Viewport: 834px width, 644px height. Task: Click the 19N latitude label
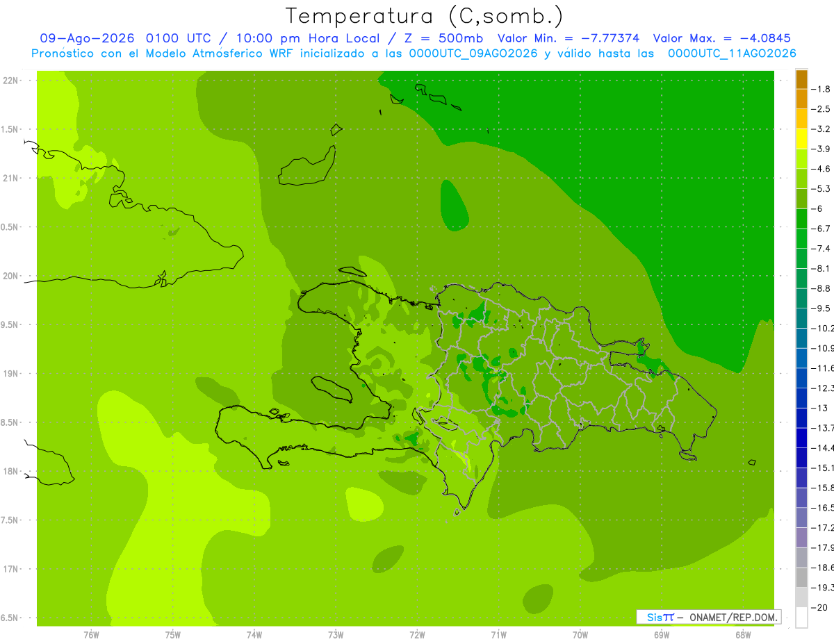pos(12,374)
